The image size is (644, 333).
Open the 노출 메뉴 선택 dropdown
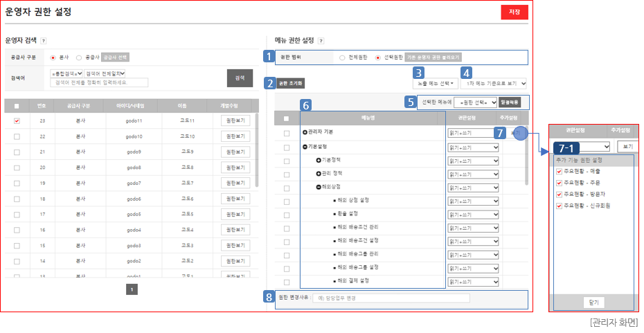434,84
